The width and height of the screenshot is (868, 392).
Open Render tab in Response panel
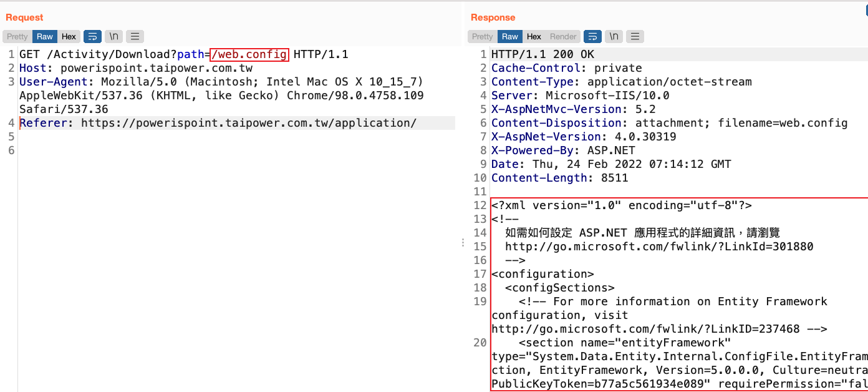coord(563,37)
